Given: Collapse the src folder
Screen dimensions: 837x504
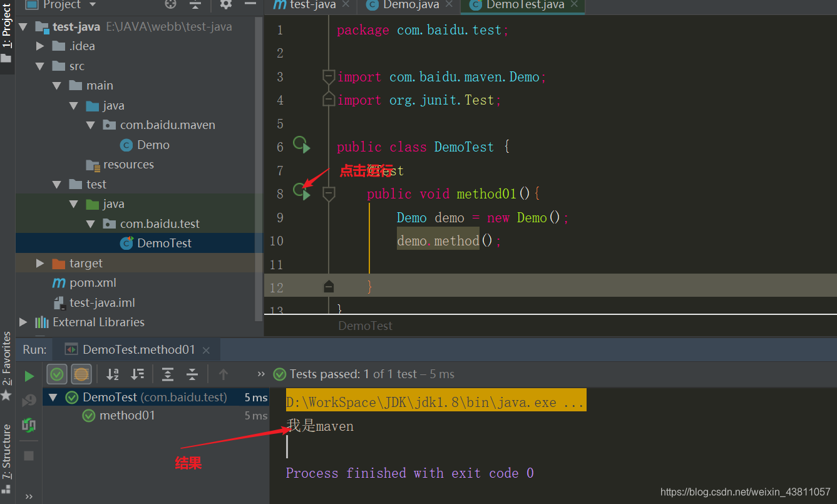Looking at the screenshot, I should (40, 66).
